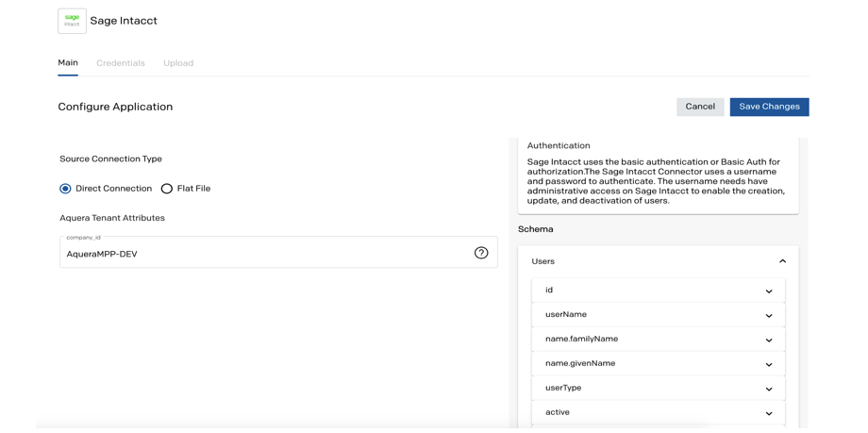
Task: Click the Sage Intacct logo icon
Action: pyautogui.click(x=72, y=21)
